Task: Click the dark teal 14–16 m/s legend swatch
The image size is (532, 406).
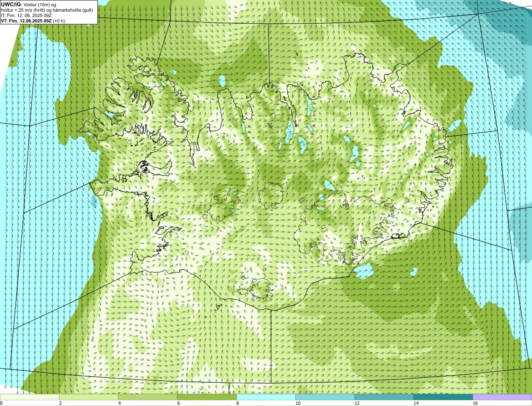Action: coord(443,397)
